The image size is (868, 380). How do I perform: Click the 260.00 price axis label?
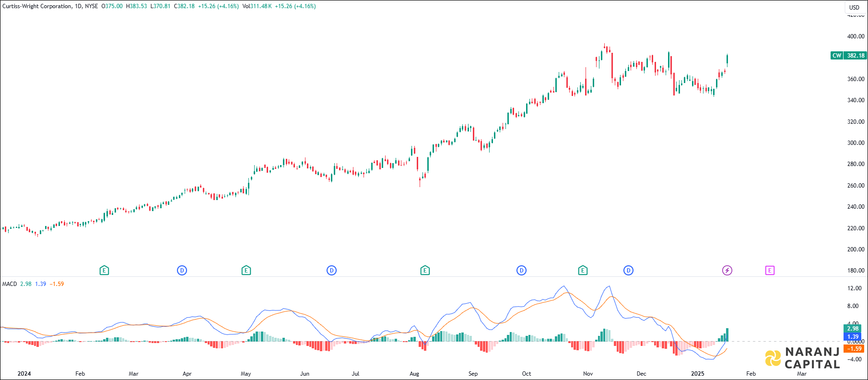coord(856,186)
